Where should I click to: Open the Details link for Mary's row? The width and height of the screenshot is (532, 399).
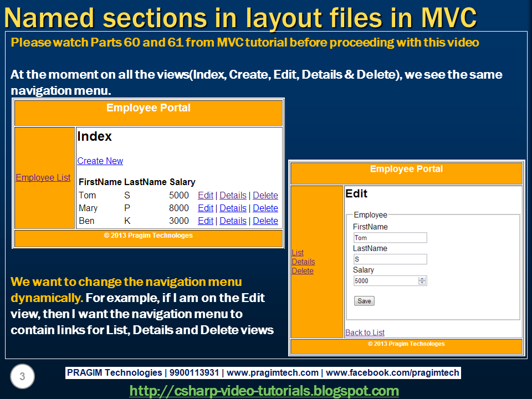(233, 208)
